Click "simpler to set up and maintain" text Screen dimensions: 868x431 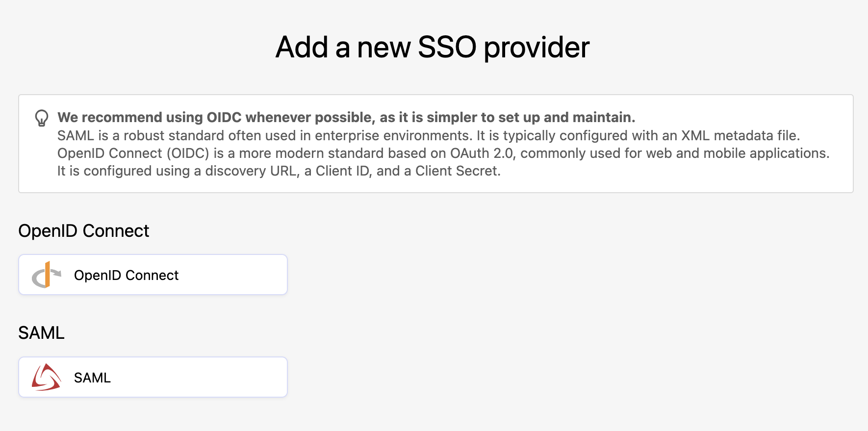coord(531,117)
